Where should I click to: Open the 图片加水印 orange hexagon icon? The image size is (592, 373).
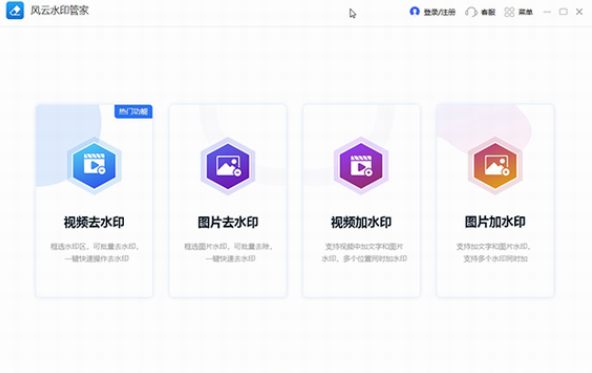495,166
